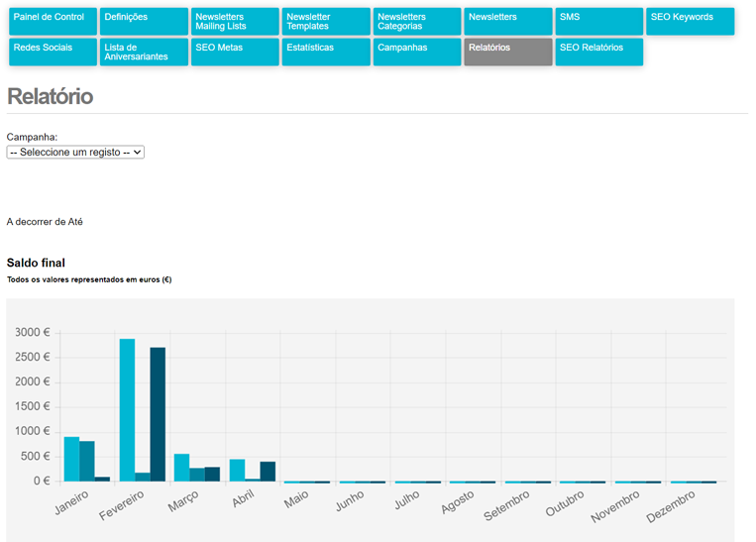Viewport: 756px width, 542px height.
Task: Select the Newsletter Templates tab
Action: (x=326, y=22)
